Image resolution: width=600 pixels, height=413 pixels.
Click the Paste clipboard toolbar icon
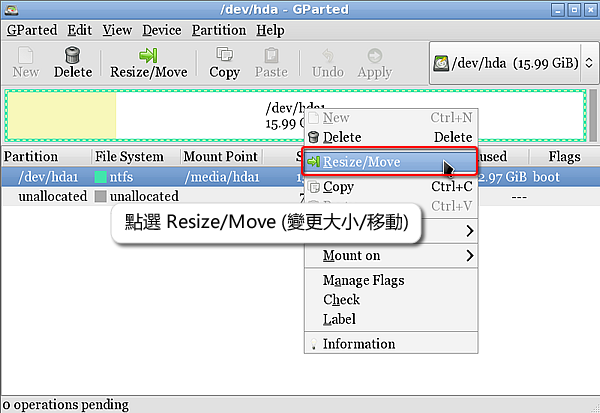(271, 56)
